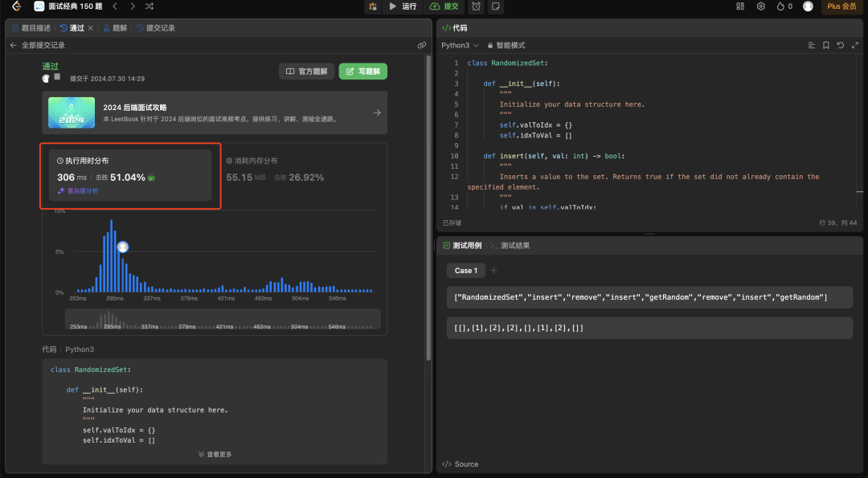Click the 51.04% runtime beat percentage
Viewport: 868px width, 478px height.
[127, 178]
